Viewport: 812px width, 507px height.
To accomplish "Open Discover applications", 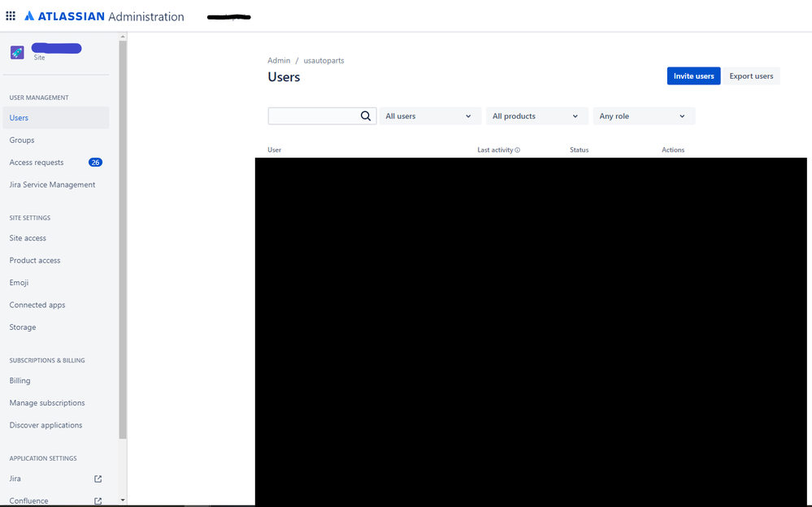I will coord(46,425).
